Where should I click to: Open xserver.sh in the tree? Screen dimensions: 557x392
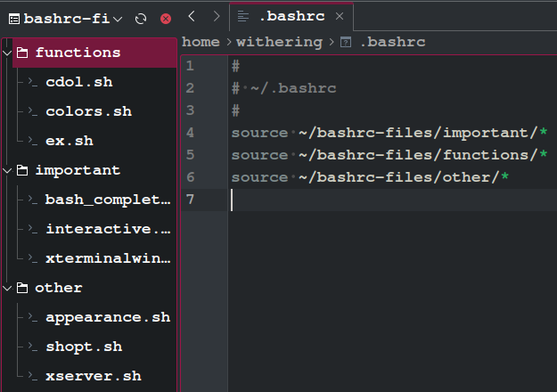click(94, 376)
